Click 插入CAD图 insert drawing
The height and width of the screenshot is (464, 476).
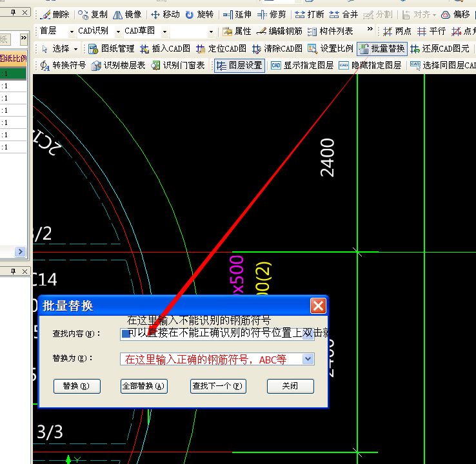[x=165, y=48]
